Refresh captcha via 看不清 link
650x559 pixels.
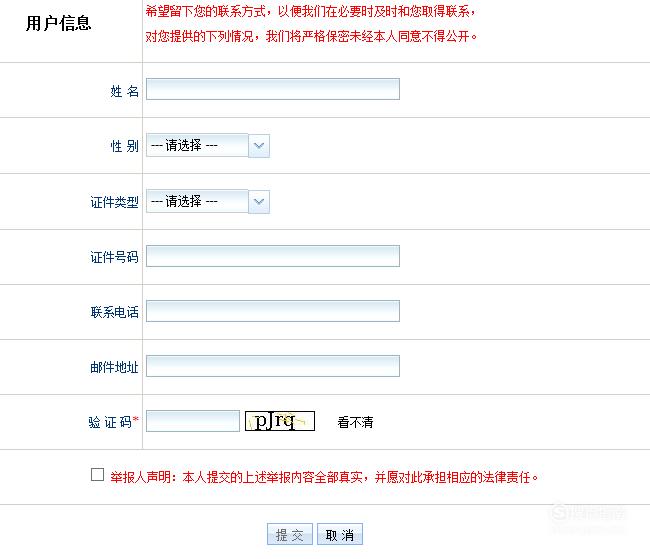(355, 422)
